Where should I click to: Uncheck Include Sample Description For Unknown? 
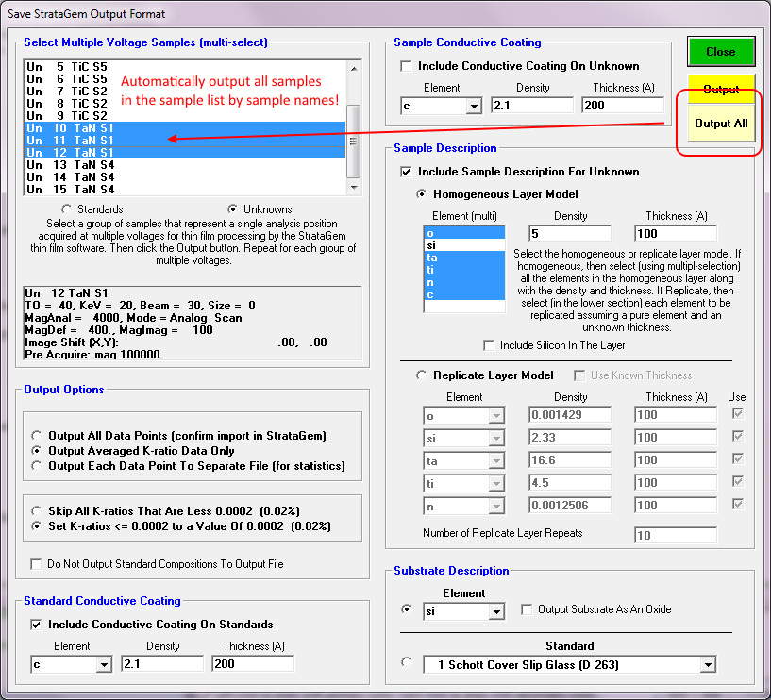[x=408, y=173]
